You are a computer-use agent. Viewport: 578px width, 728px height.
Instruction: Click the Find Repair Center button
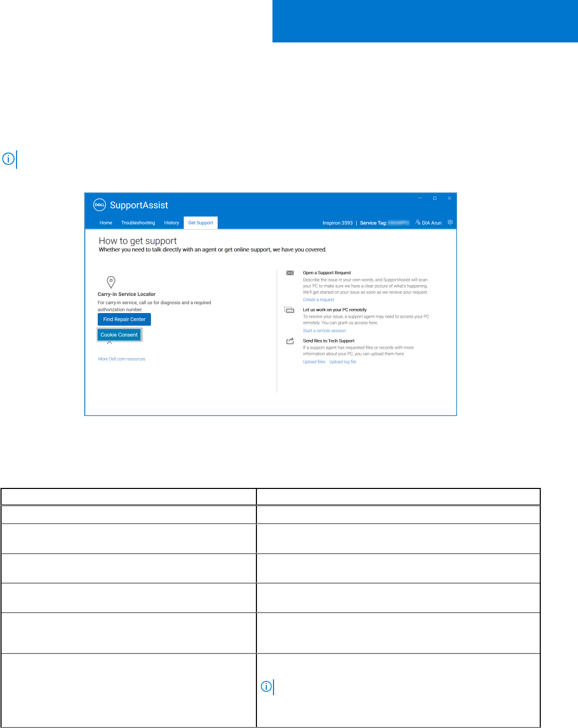click(x=124, y=319)
